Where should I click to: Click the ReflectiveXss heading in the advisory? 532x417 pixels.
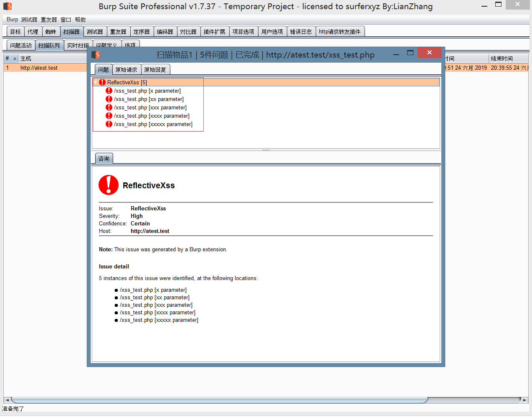[149, 185]
